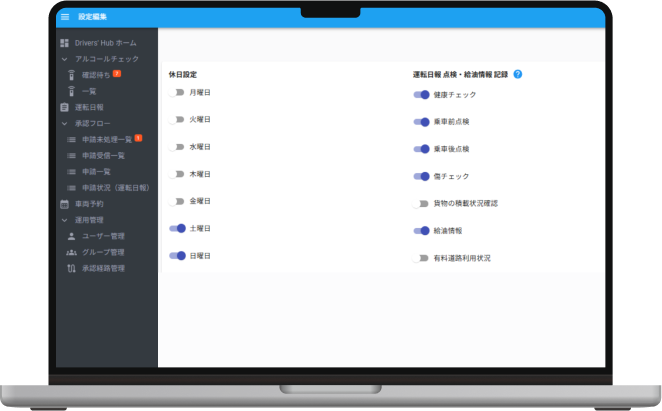The width and height of the screenshot is (662, 411).
Task: Collapse the 承認フロー chevron
Action: 64,124
